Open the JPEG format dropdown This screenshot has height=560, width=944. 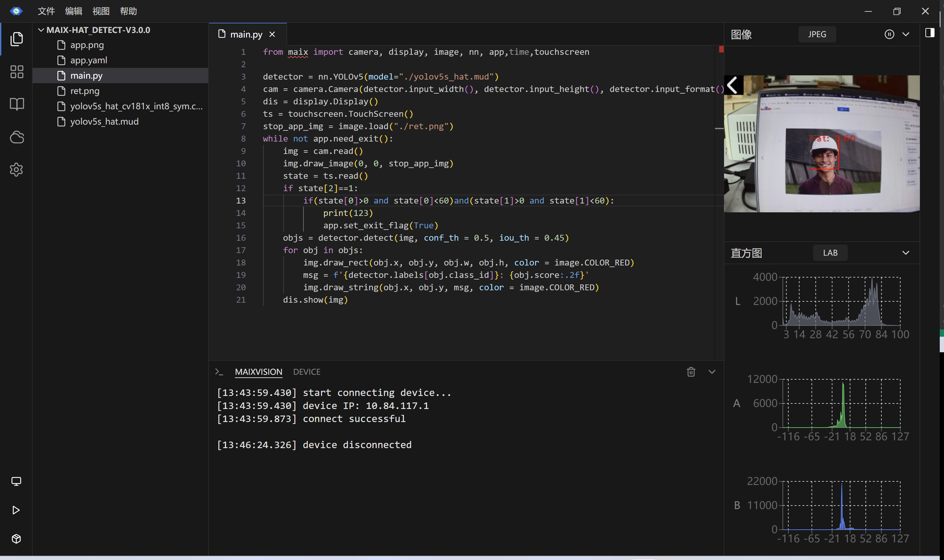[817, 34]
